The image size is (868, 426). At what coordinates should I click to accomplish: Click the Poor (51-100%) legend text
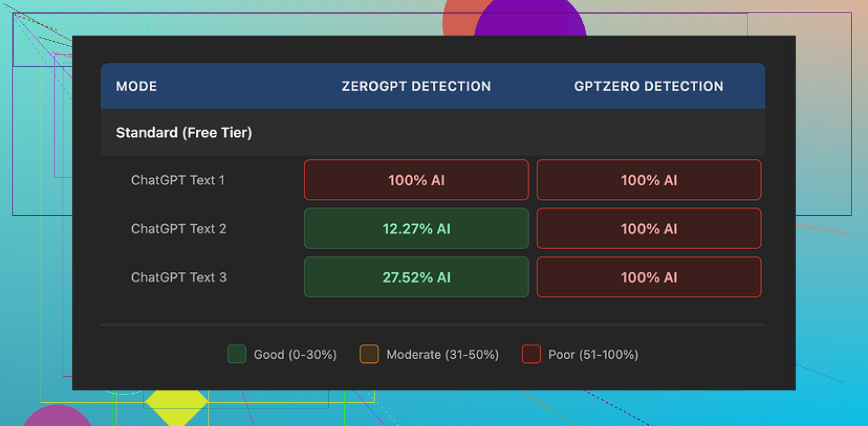tap(593, 355)
